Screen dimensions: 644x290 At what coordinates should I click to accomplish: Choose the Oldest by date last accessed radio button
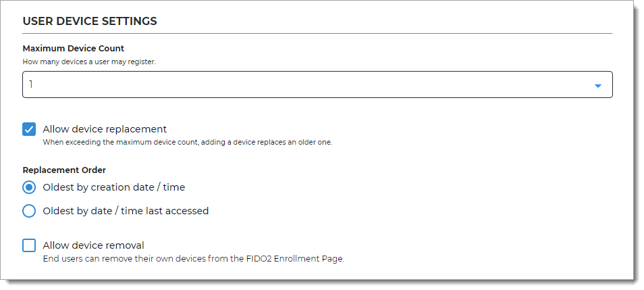(x=29, y=211)
